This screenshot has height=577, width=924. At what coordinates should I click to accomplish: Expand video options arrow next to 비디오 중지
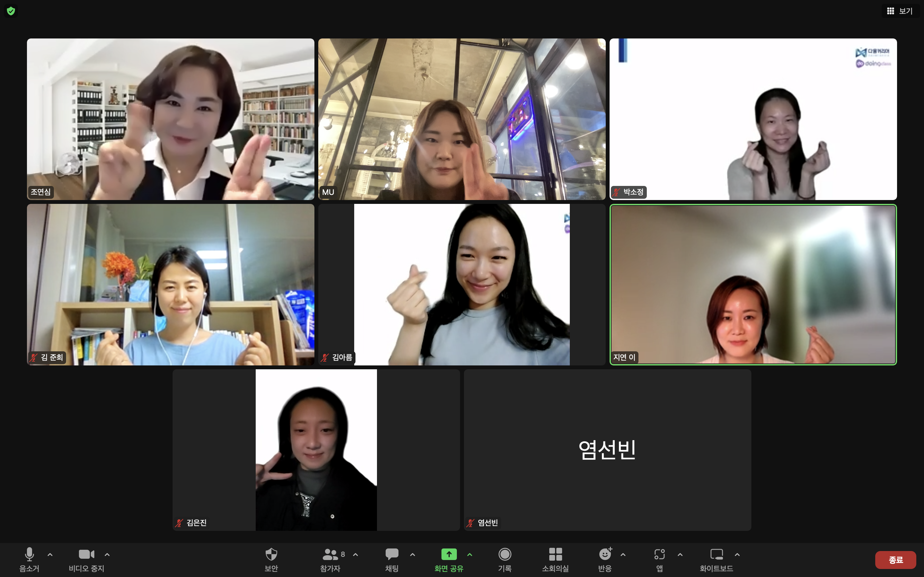[107, 555]
